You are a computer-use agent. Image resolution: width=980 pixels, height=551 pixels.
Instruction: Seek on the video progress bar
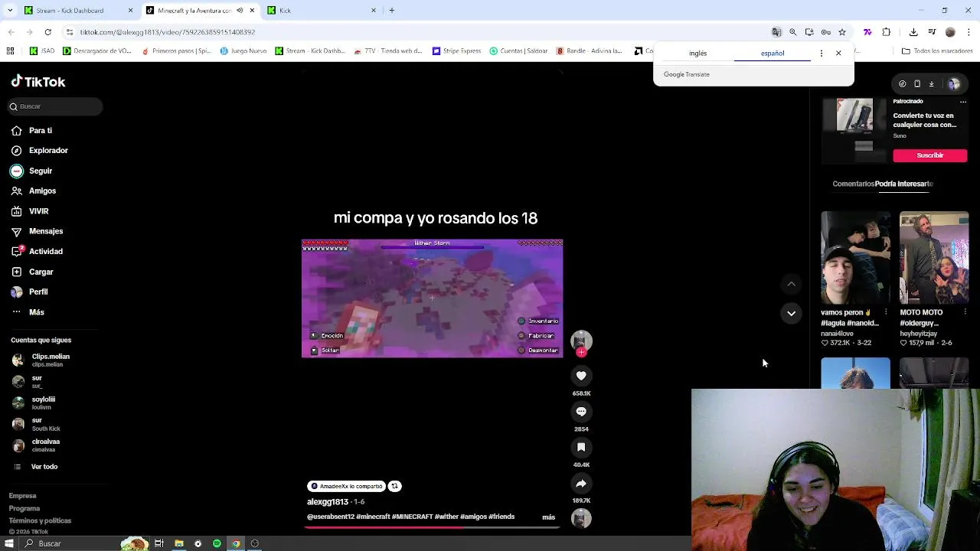433,527
